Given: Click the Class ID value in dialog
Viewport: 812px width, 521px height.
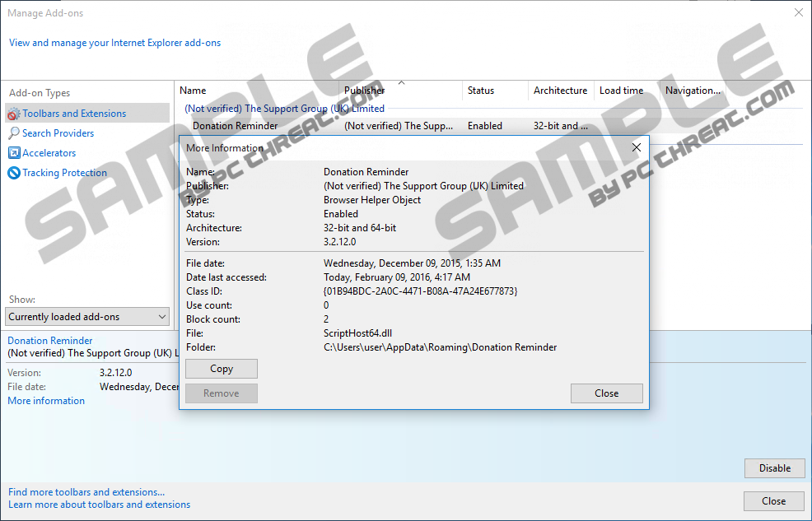Looking at the screenshot, I should [x=421, y=291].
